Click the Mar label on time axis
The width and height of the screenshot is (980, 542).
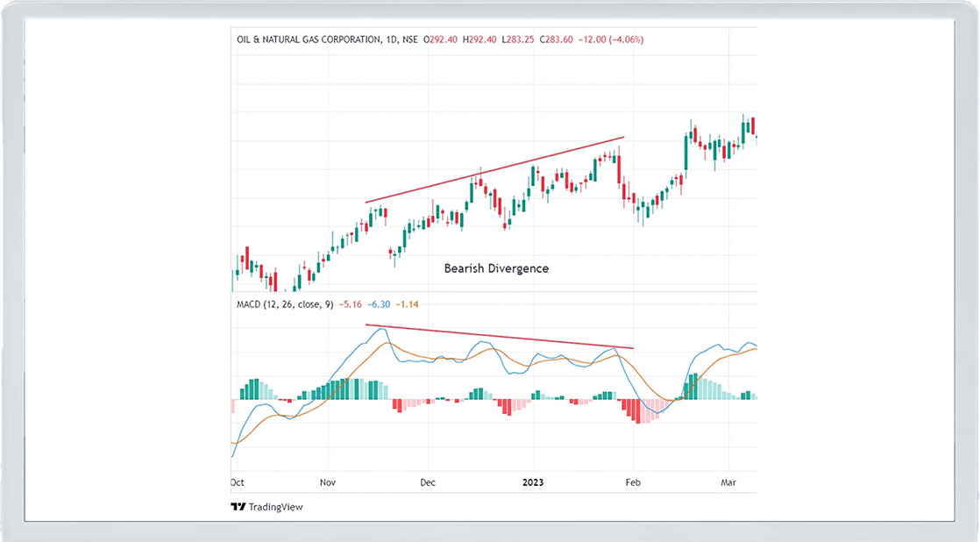(728, 482)
